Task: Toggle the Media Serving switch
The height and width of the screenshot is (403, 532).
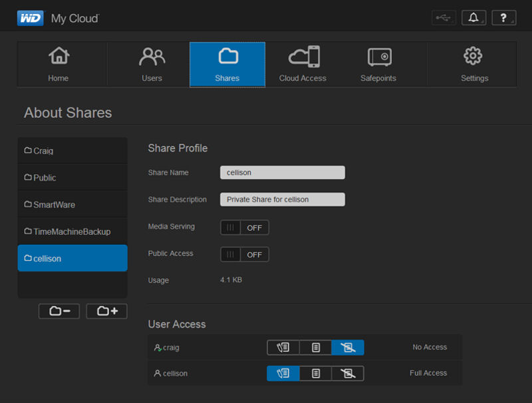Action: pyautogui.click(x=245, y=227)
